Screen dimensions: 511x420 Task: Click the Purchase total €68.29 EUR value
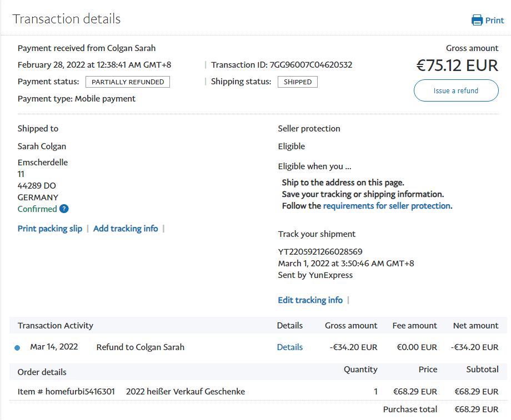click(x=476, y=409)
